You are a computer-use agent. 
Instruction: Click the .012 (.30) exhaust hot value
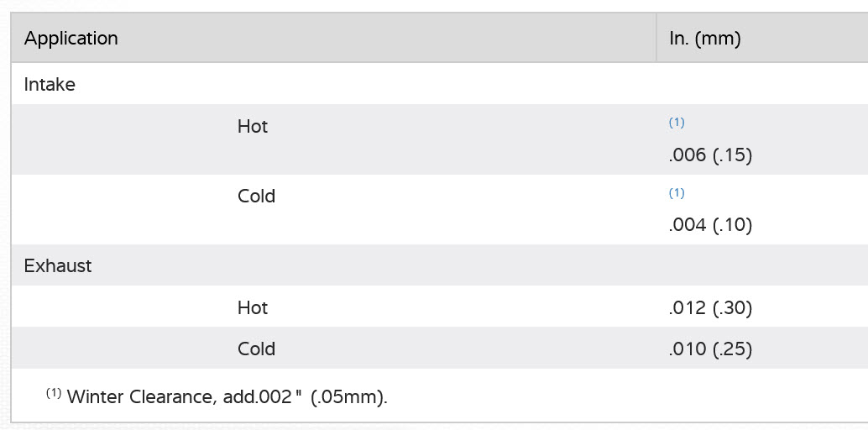(x=710, y=308)
